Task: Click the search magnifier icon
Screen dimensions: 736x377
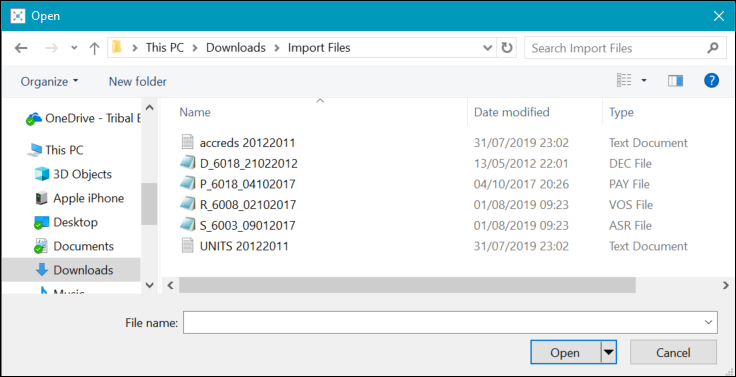Action: click(x=712, y=48)
